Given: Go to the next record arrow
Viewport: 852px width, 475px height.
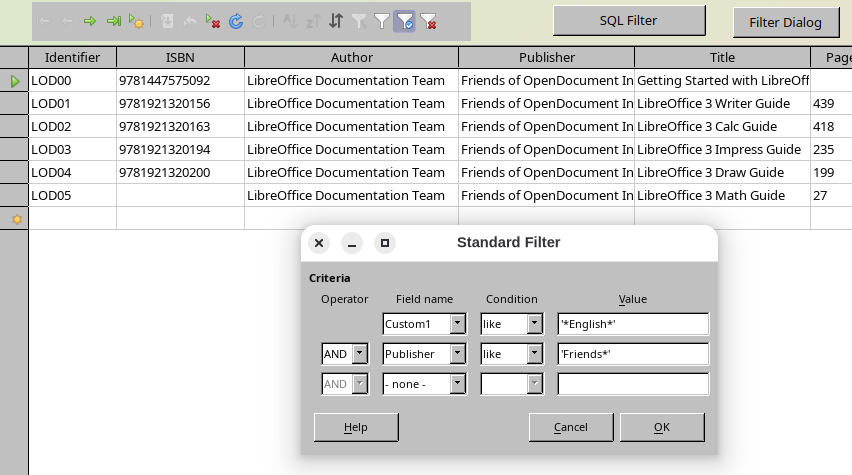Looking at the screenshot, I should [x=90, y=20].
